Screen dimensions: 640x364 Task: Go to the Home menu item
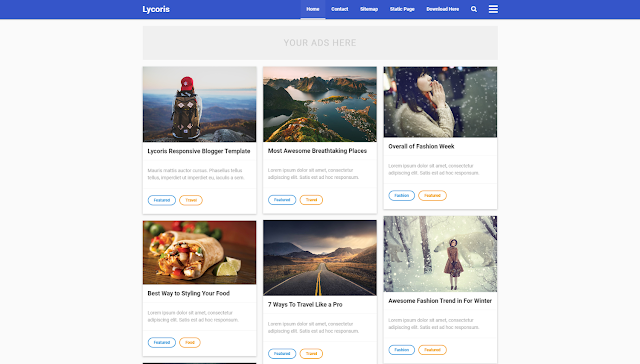point(313,9)
